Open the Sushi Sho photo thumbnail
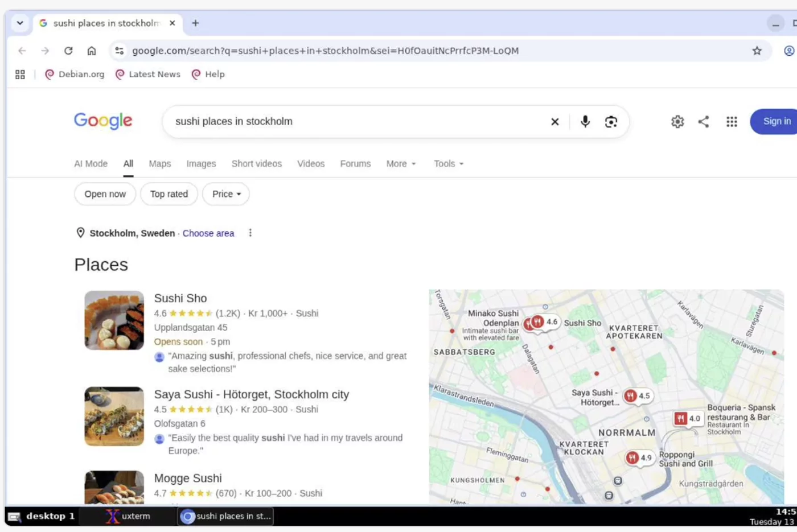 coord(114,320)
